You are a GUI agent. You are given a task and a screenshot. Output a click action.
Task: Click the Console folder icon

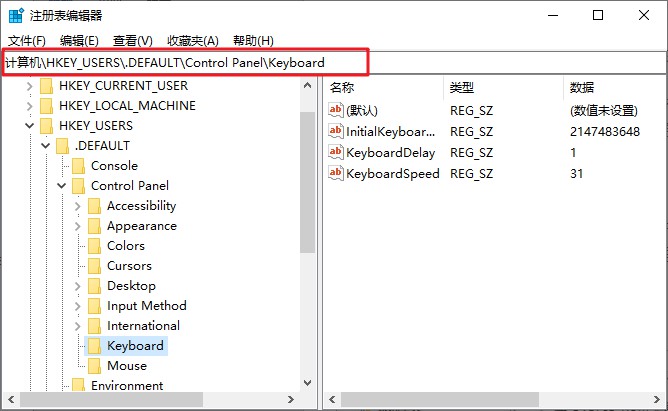pos(78,166)
